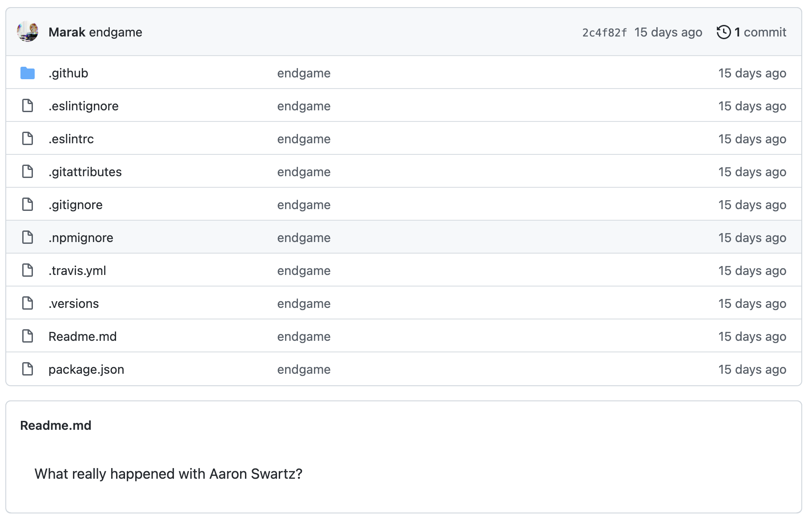
Task: Open the .versions file
Action: tap(74, 303)
